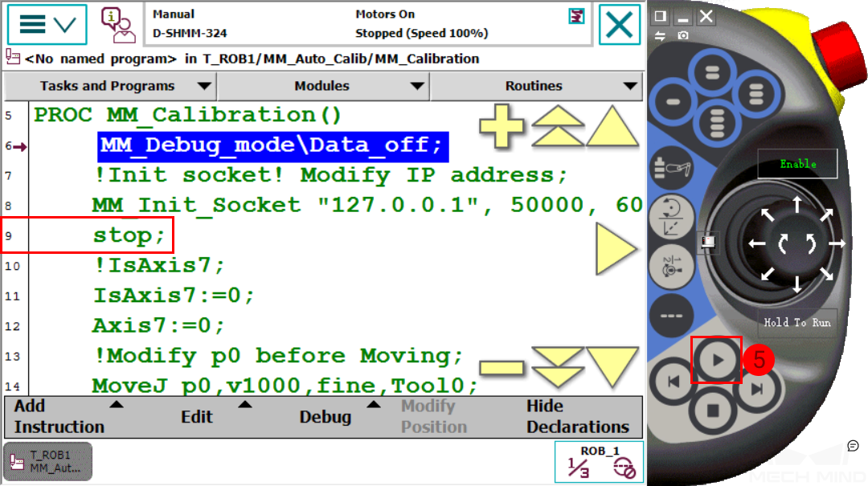Click the page up double arrow
The image size is (868, 486).
[x=558, y=125]
